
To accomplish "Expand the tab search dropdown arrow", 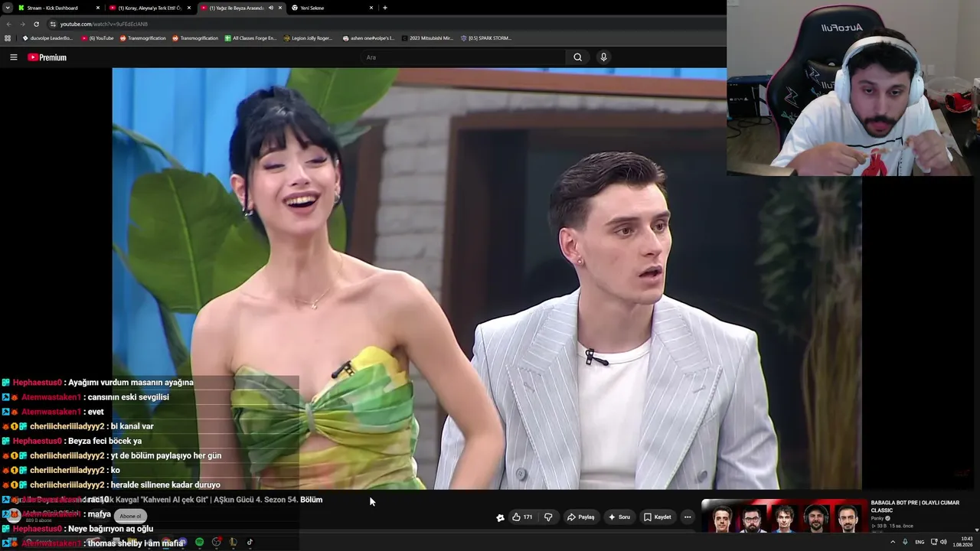I will pos(7,8).
